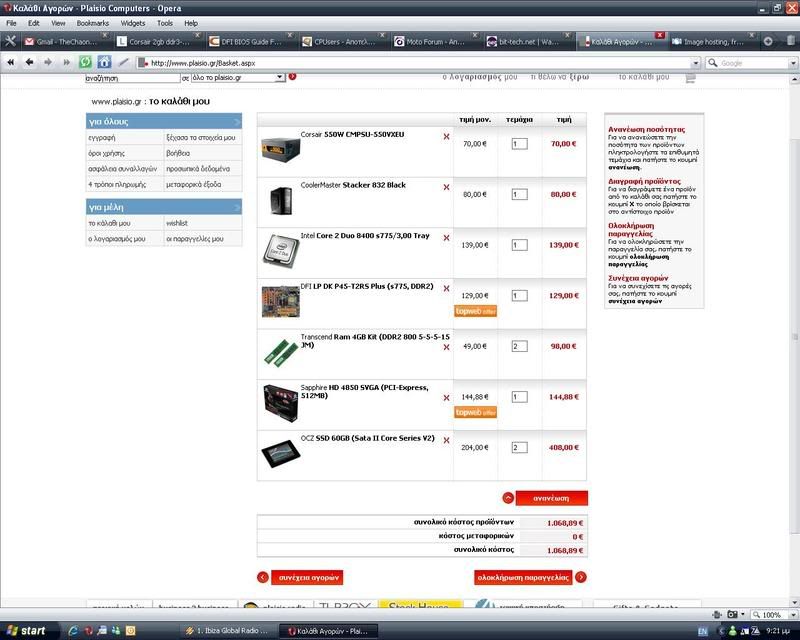Open a new tab with plus icon
The height and width of the screenshot is (640, 800).
(x=768, y=41)
